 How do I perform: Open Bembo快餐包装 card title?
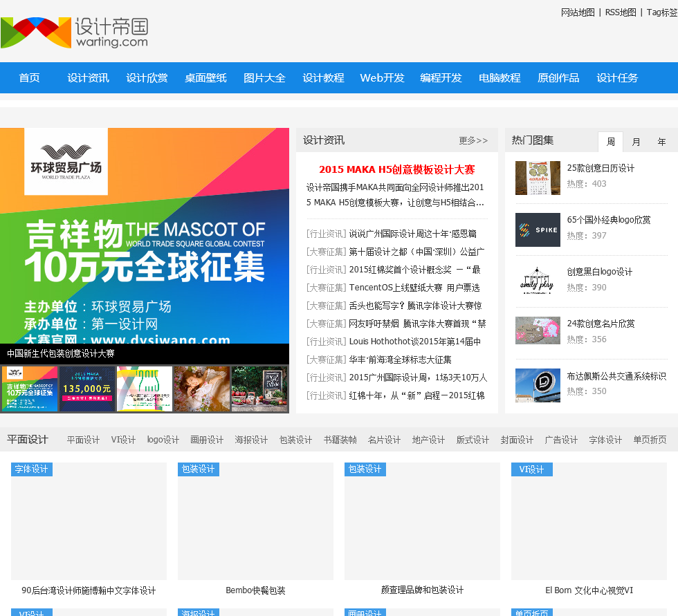(255, 590)
